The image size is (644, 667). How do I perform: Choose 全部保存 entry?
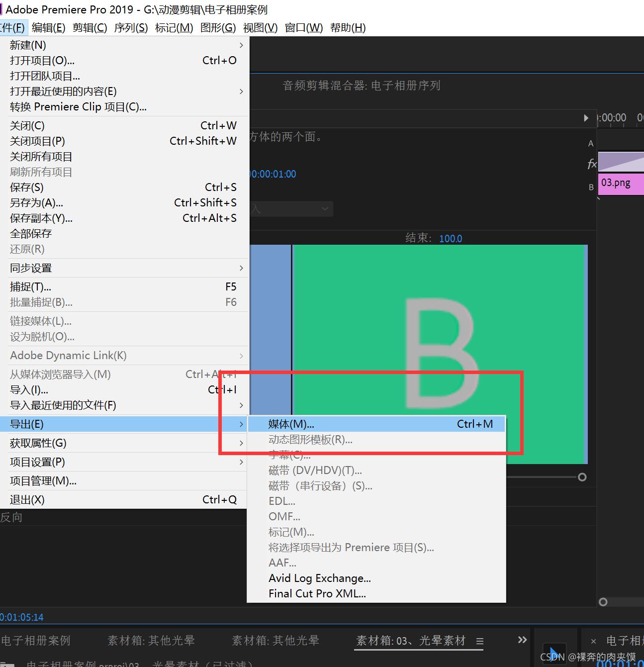[124, 234]
